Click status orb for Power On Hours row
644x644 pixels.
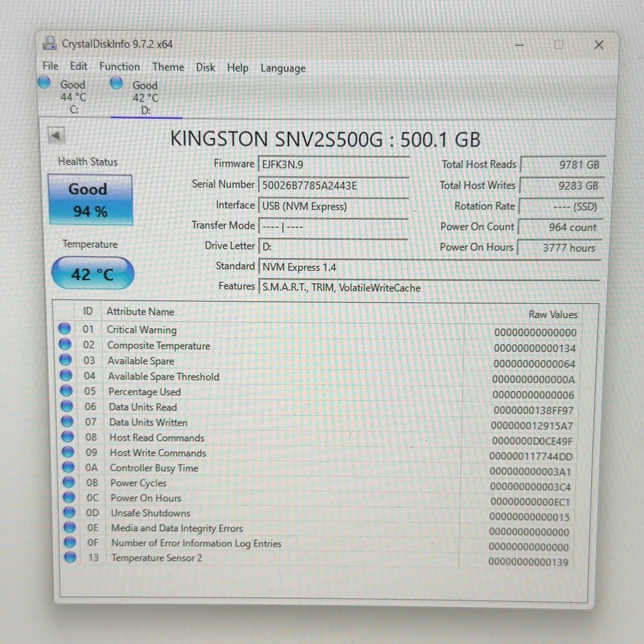click(69, 497)
